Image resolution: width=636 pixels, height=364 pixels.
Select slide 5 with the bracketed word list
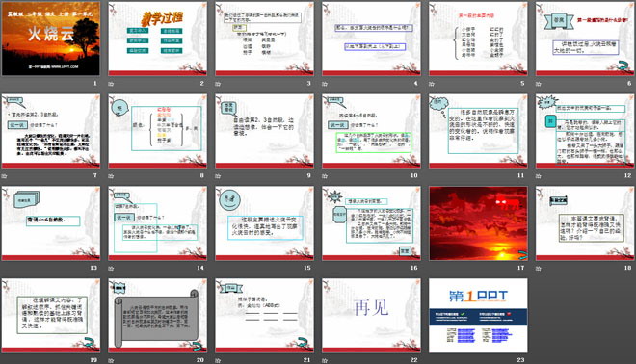tap(478, 39)
